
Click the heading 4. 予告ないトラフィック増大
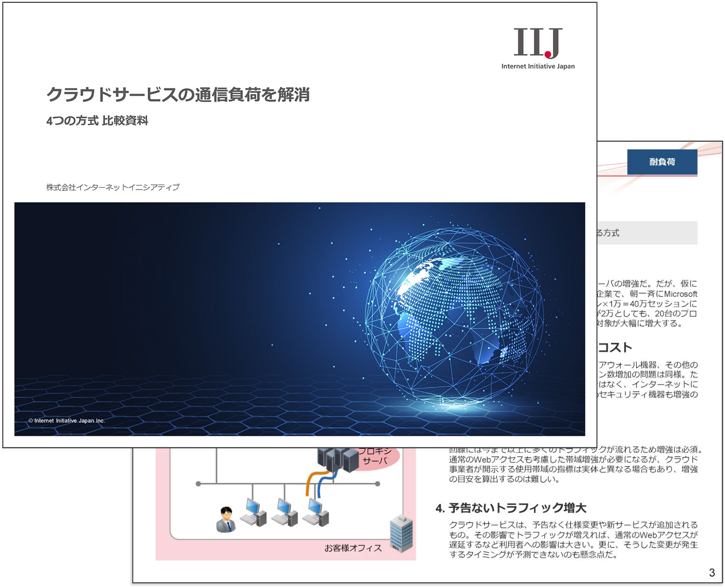(511, 508)
